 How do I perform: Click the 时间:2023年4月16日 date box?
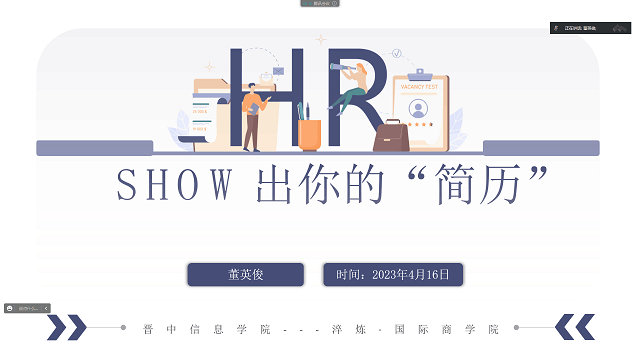coord(393,275)
